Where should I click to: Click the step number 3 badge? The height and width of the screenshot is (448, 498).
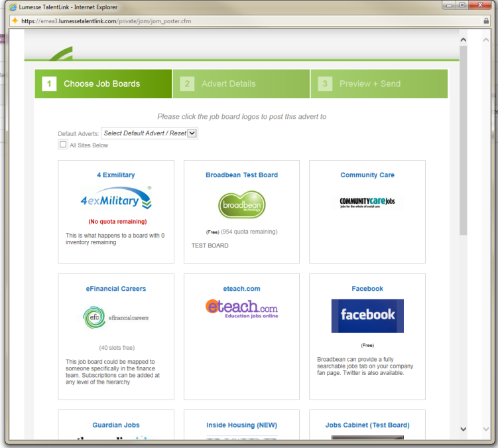click(x=325, y=84)
